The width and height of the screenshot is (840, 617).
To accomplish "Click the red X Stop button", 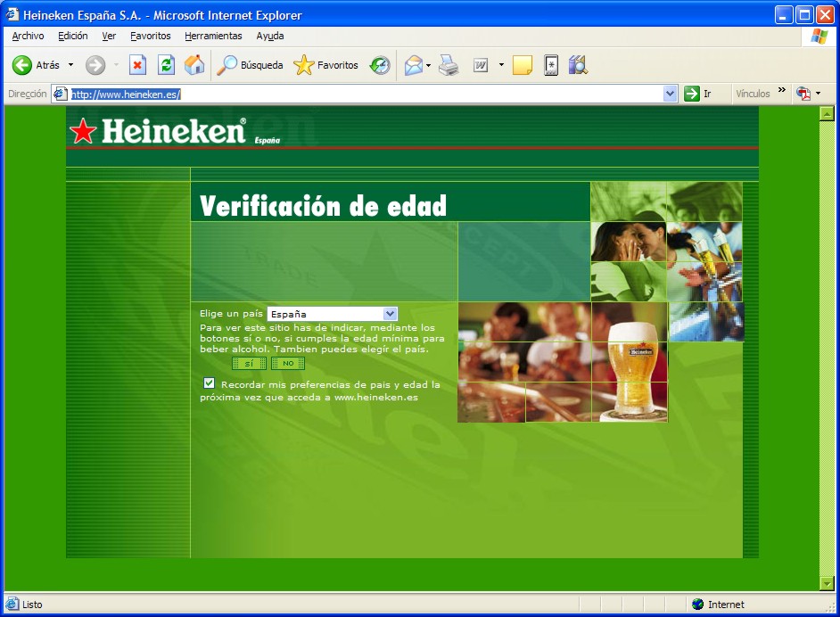I will pyautogui.click(x=137, y=65).
